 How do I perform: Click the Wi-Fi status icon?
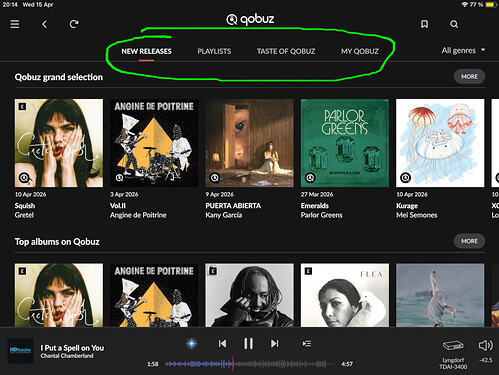coord(465,5)
